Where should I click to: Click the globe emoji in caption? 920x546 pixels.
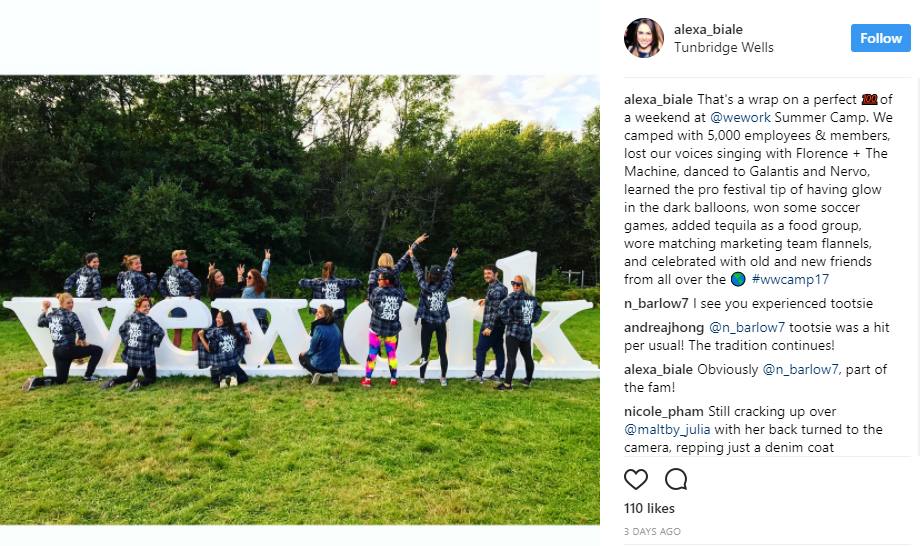pyautogui.click(x=738, y=279)
